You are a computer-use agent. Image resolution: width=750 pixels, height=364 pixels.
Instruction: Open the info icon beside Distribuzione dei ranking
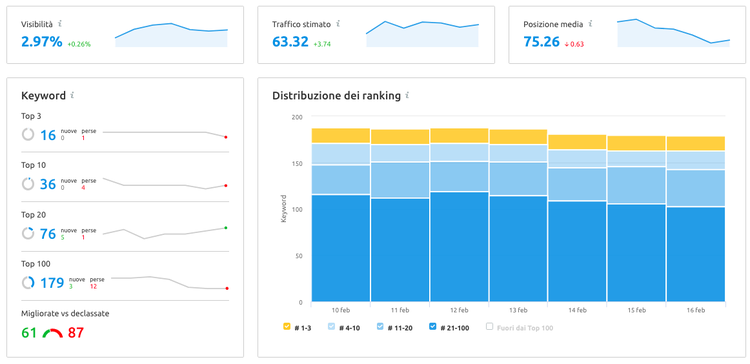pyautogui.click(x=408, y=95)
